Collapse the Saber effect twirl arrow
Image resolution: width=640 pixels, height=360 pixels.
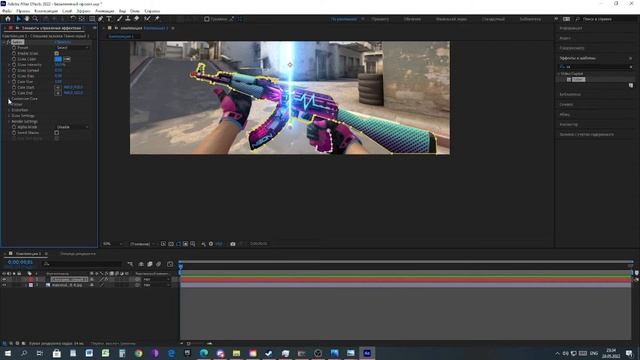coord(4,42)
